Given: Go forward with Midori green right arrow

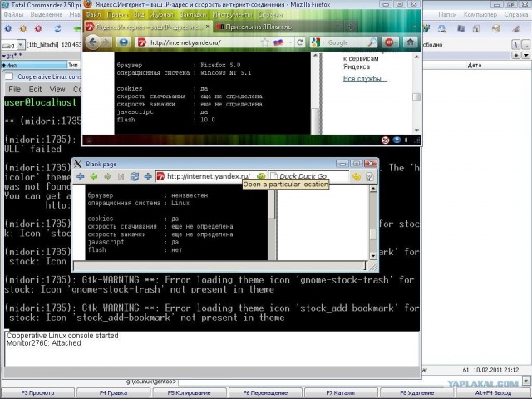Looking at the screenshot, I should click(107, 176).
